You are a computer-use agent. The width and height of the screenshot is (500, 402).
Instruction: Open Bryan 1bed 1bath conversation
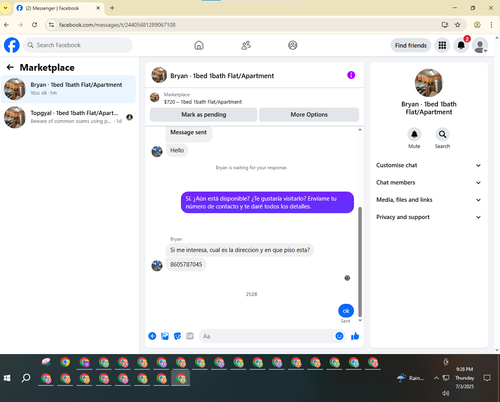[x=68, y=89]
